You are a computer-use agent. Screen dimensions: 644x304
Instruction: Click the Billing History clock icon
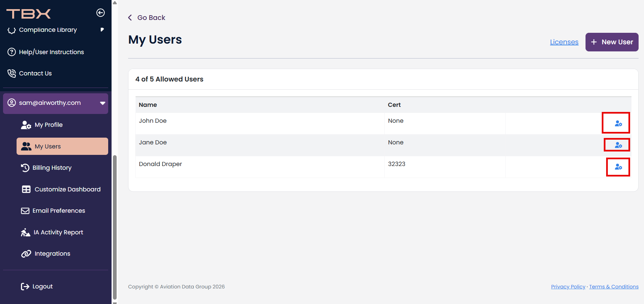click(x=25, y=168)
